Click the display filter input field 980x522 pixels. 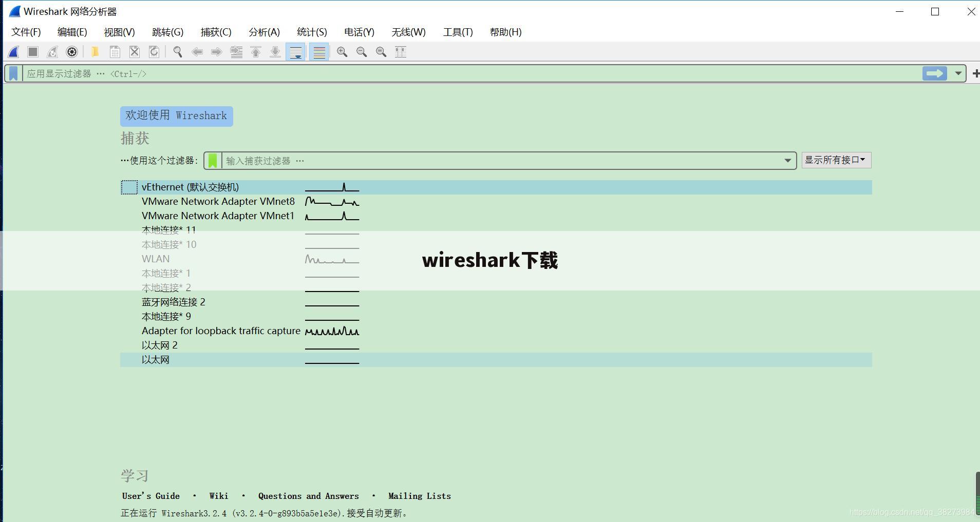[472, 73]
